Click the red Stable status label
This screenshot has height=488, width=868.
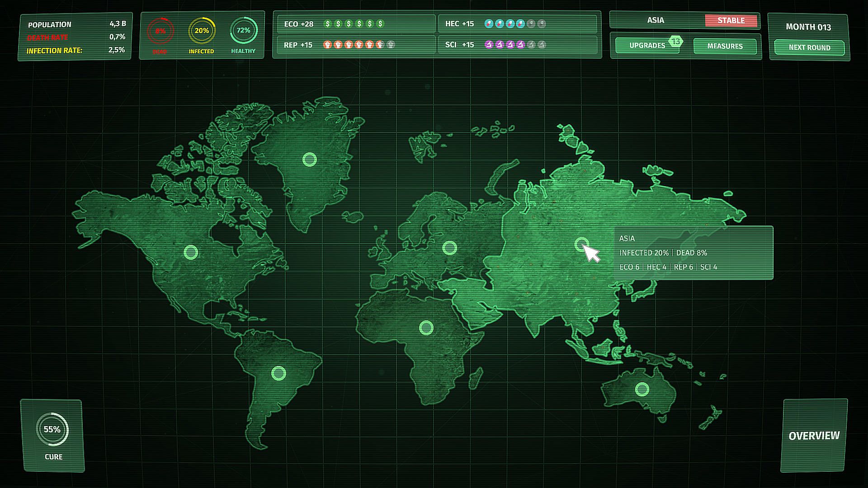click(731, 20)
